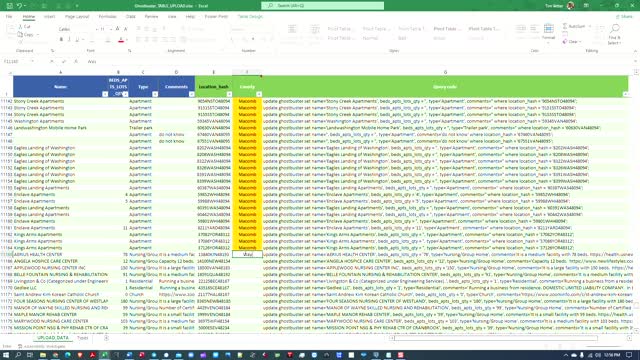Open the County column filter dropdown

(259, 94)
